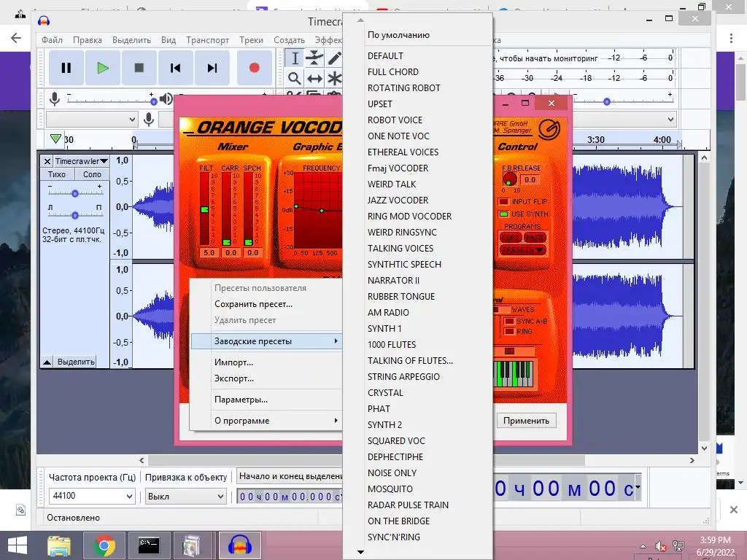The height and width of the screenshot is (560, 747).
Task: Toggle RING switch in vocoder
Action: tap(508, 332)
